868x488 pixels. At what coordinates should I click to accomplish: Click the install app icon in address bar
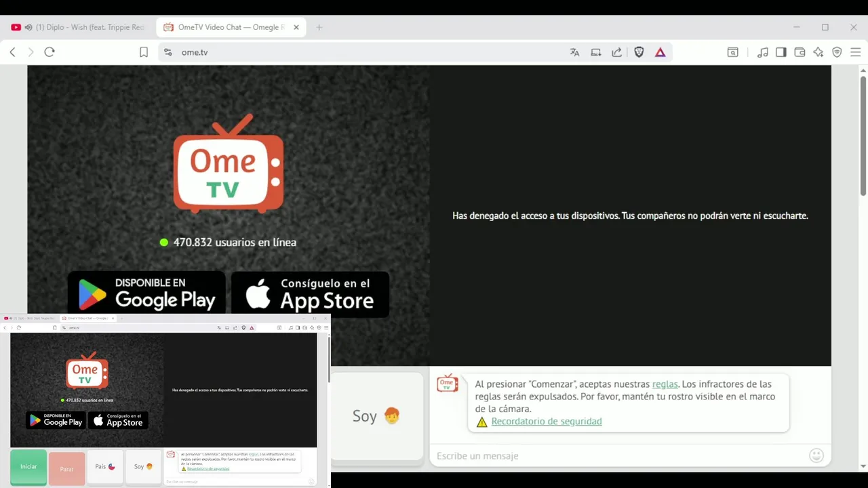596,52
